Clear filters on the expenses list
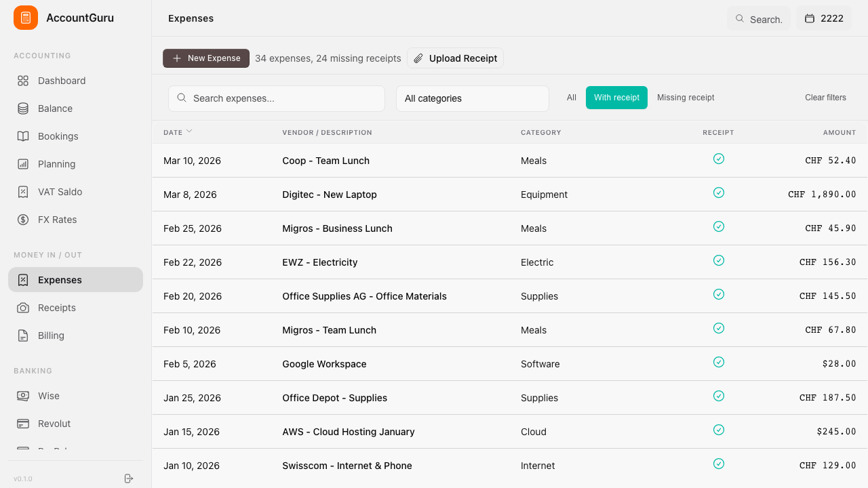This screenshot has width=868, height=488. 825,98
